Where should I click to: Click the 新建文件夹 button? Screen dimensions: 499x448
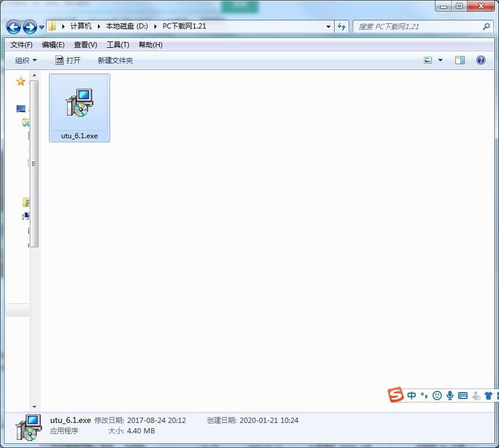(x=115, y=60)
